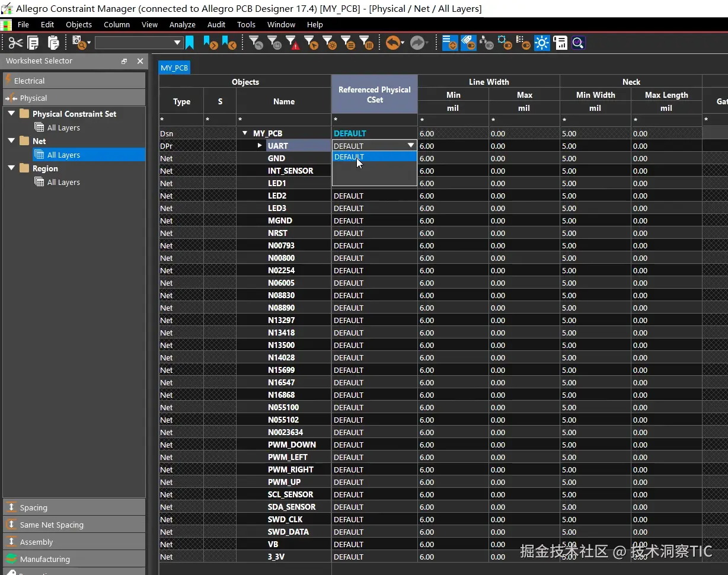This screenshot has width=728, height=575.
Task: Select the SWD_CLK net name cell
Action: coord(285,519)
